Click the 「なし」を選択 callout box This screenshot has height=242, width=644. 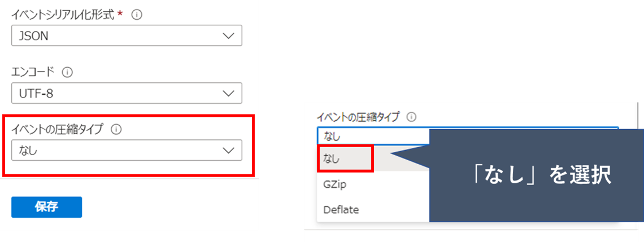[537, 175]
